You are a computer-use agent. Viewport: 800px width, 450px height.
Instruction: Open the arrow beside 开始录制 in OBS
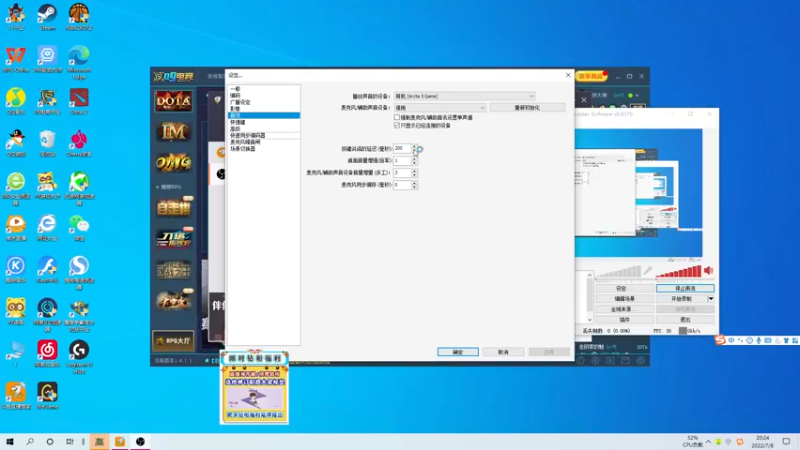click(x=711, y=298)
